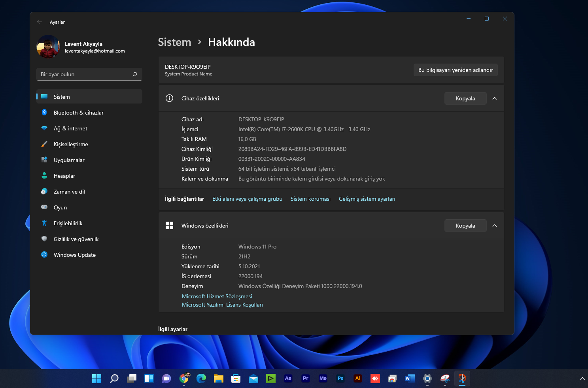Click the Windows Update sync icon
Image resolution: width=588 pixels, height=388 pixels.
click(x=44, y=255)
